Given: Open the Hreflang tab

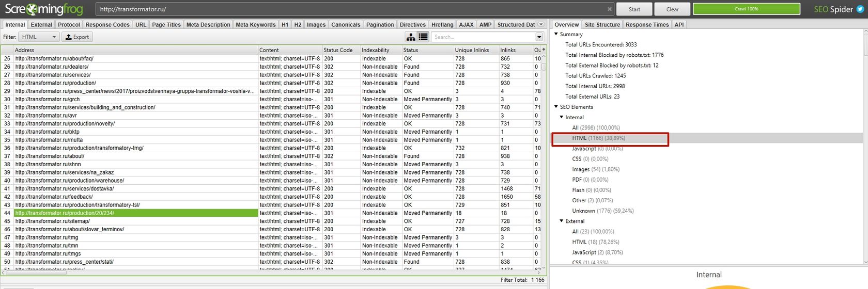Looking at the screenshot, I should pyautogui.click(x=442, y=24).
